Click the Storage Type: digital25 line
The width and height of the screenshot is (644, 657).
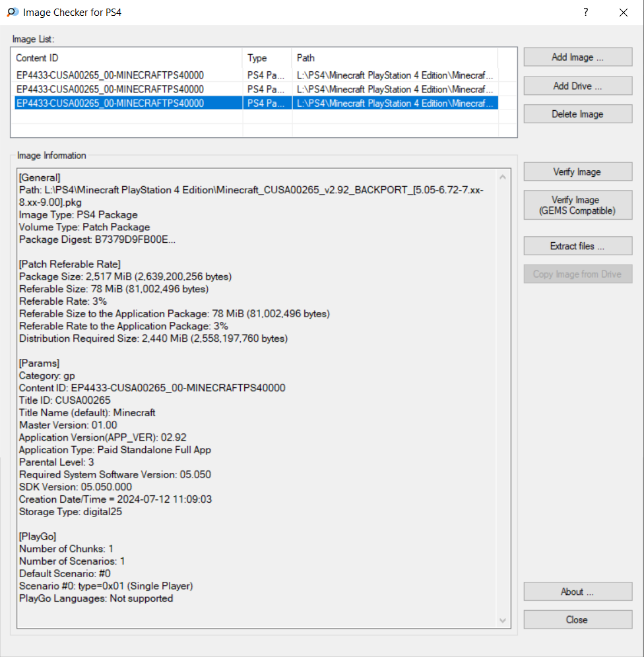tap(71, 512)
